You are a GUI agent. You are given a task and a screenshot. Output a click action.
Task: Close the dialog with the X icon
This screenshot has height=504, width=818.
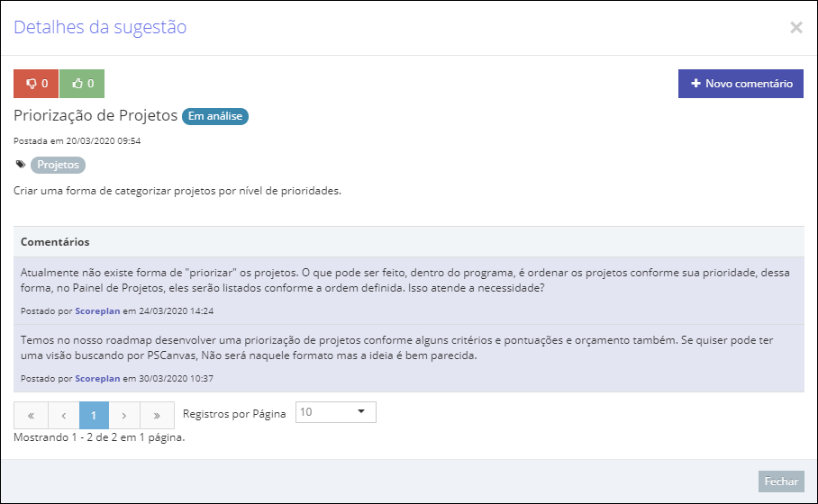pyautogui.click(x=796, y=27)
